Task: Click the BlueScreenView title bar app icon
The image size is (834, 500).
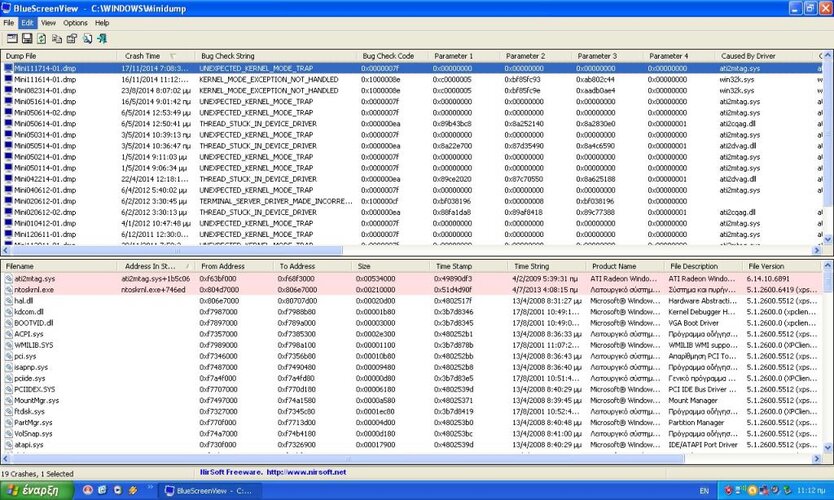Action: click(6, 8)
